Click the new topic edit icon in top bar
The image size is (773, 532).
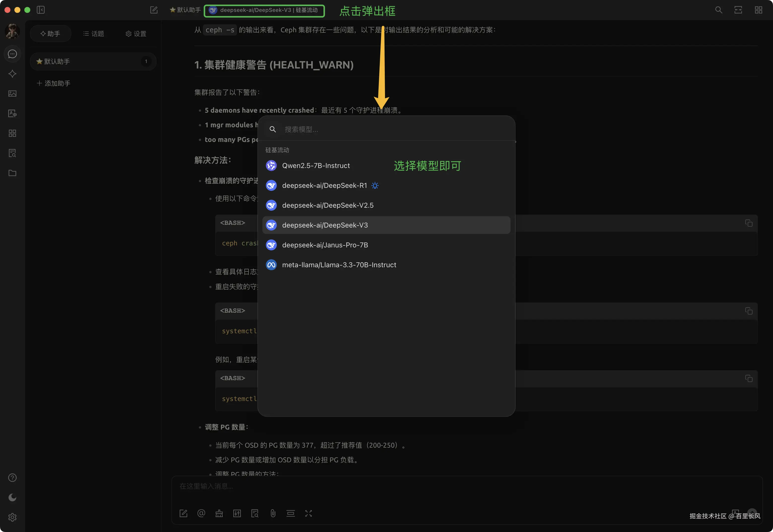154,10
